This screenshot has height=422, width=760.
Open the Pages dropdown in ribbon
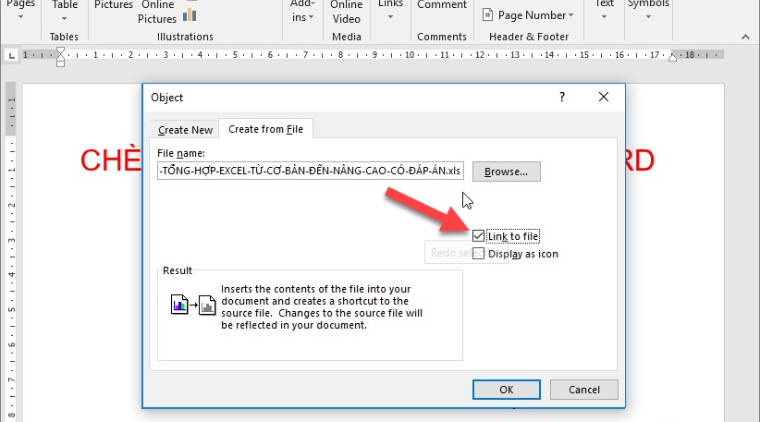click(21, 10)
